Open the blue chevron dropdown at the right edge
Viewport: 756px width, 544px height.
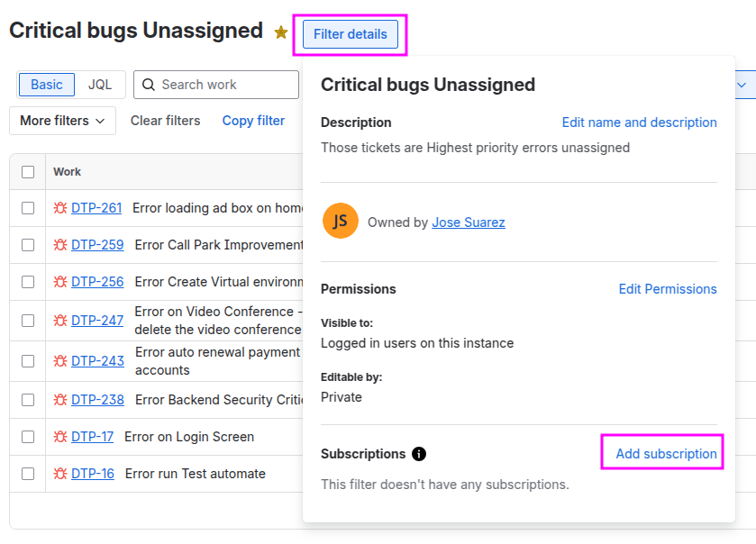745,85
